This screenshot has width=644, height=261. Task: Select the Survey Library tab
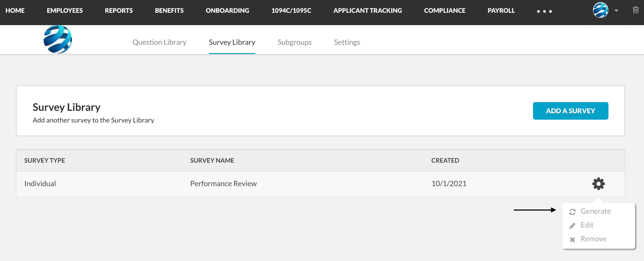click(232, 42)
